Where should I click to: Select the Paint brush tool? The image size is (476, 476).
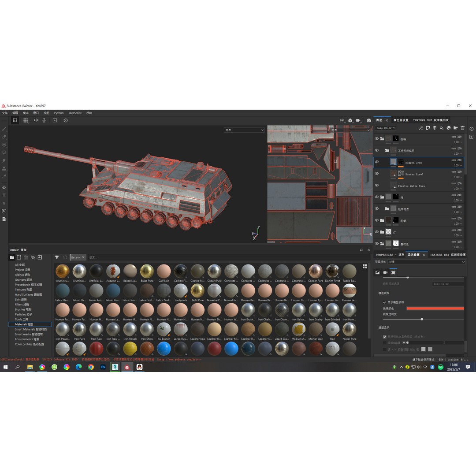point(4,129)
